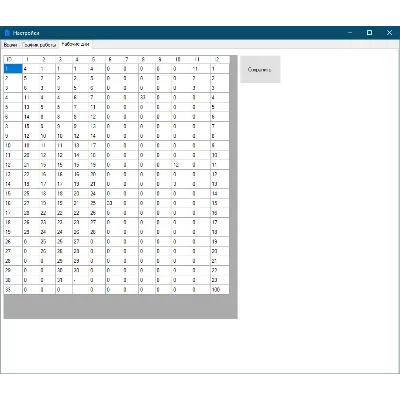Maximize the Настройки window

(369, 33)
